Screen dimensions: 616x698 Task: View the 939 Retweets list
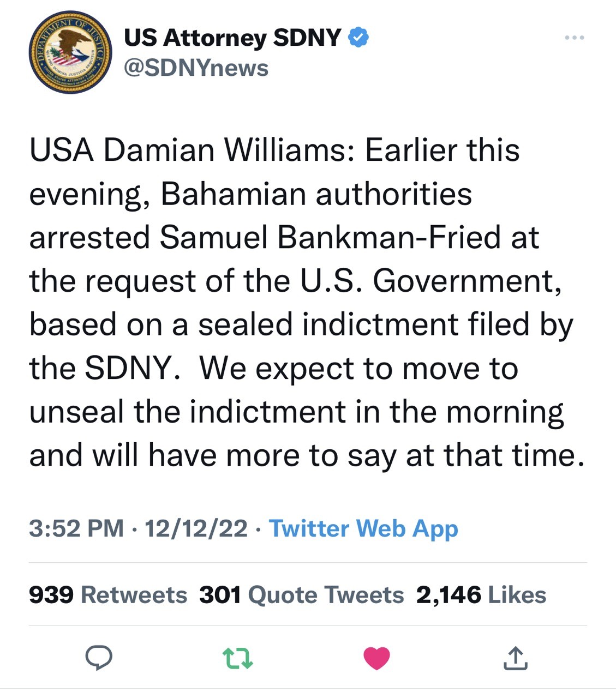pyautogui.click(x=107, y=595)
